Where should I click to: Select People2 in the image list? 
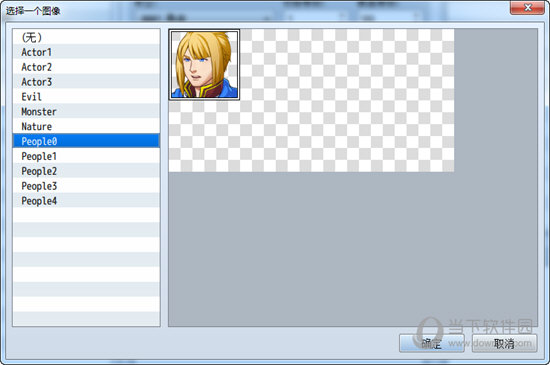[x=86, y=171]
